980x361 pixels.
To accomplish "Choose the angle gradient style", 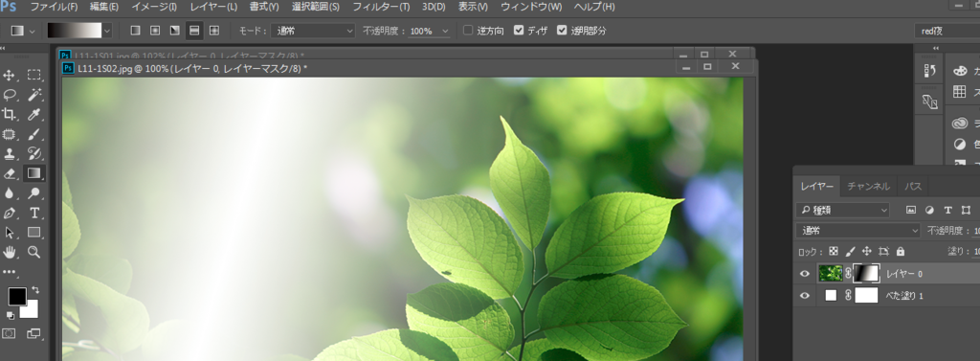I will 174,30.
